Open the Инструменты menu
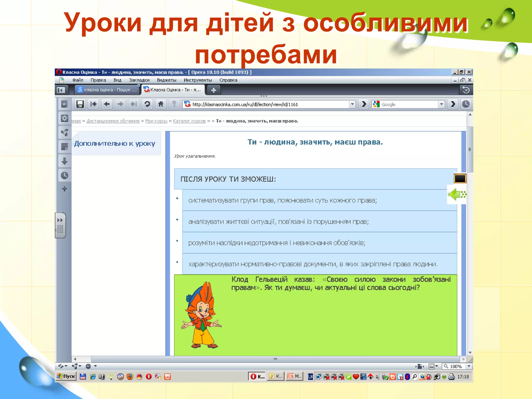This screenshot has width=532, height=399. 198,80
